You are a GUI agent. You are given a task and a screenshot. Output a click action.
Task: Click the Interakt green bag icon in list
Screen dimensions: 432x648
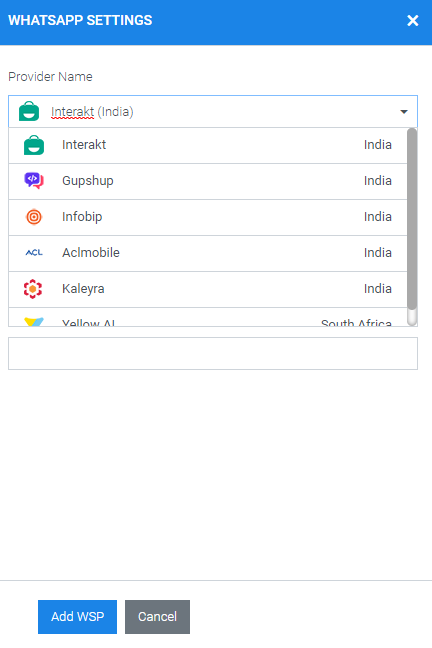click(34, 145)
